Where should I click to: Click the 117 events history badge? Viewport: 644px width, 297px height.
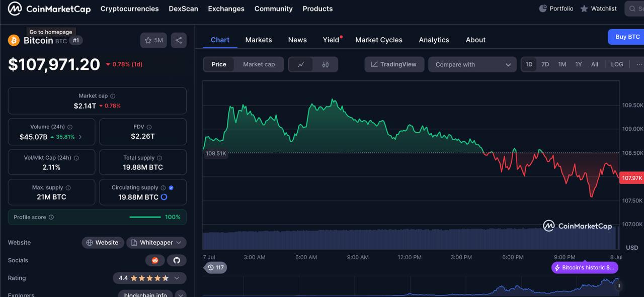[x=215, y=267]
